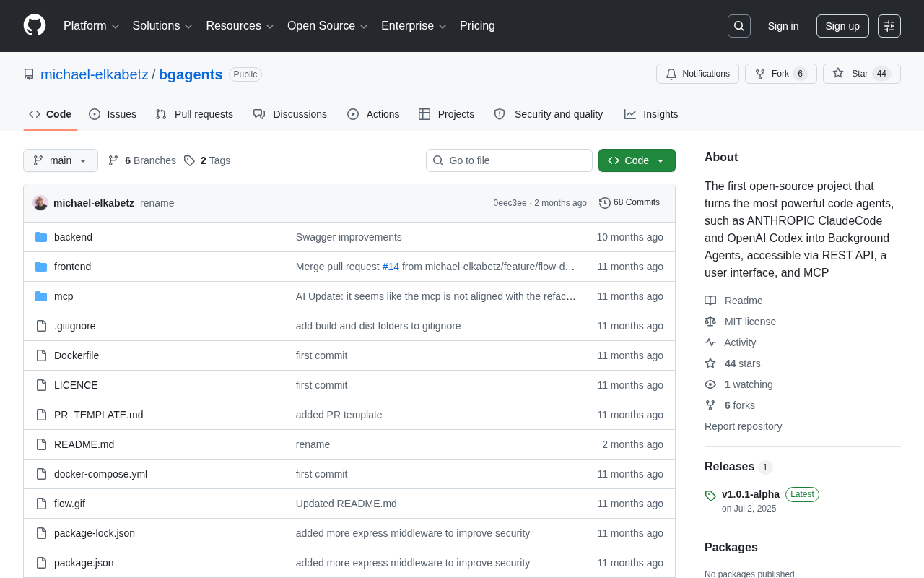
Task: Expand the Platform menu
Action: [x=92, y=26]
